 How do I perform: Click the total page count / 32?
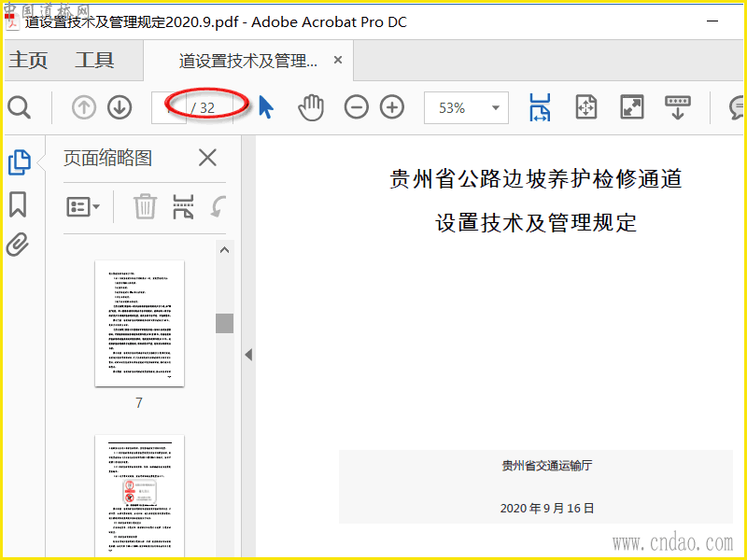(x=204, y=108)
